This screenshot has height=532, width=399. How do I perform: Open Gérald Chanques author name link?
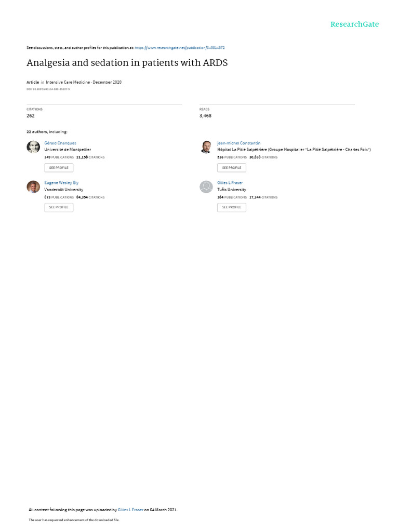point(60,143)
